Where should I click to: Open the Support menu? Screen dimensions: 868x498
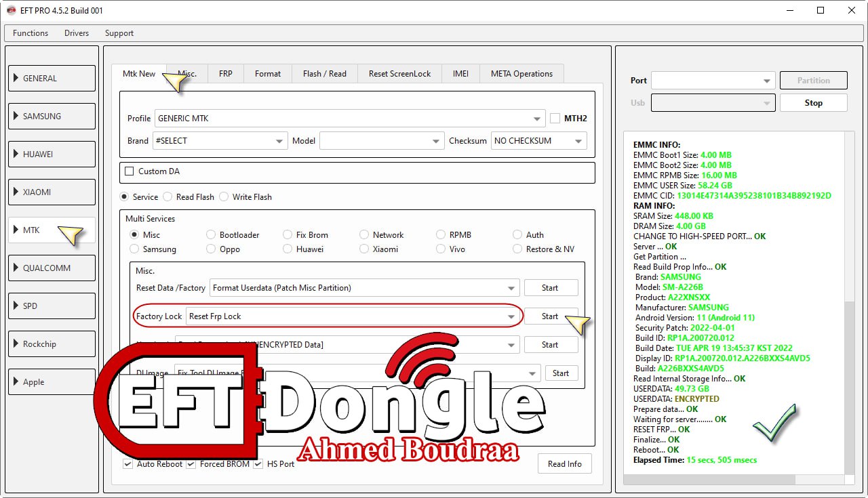point(119,33)
